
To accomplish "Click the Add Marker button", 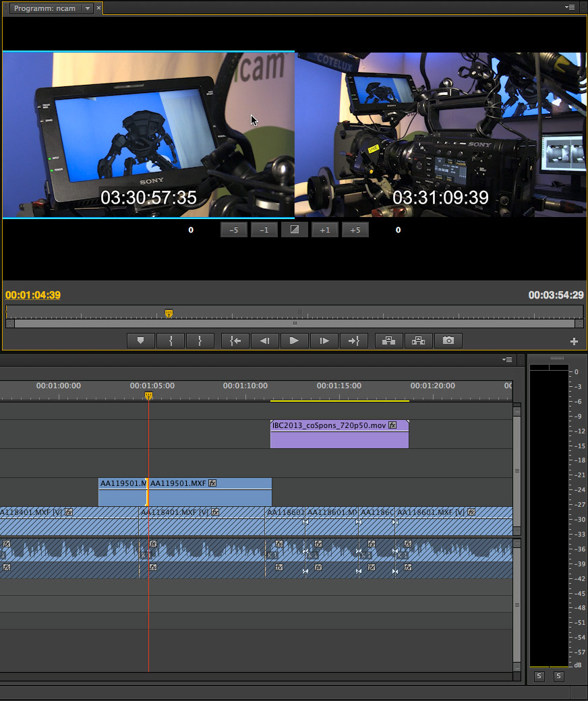I will point(141,341).
